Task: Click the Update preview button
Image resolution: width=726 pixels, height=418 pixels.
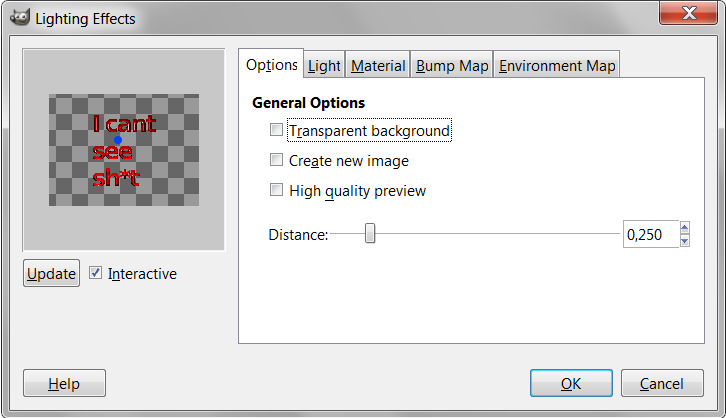Action: (51, 273)
